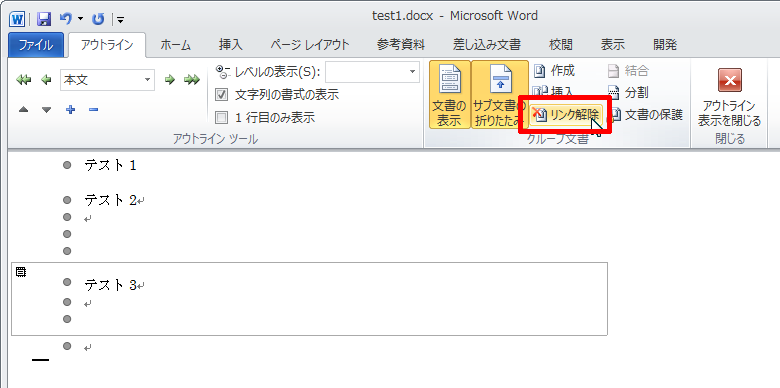Click the outline bullet beside テスト 3
The height and width of the screenshot is (388, 780).
pyautogui.click(x=67, y=282)
